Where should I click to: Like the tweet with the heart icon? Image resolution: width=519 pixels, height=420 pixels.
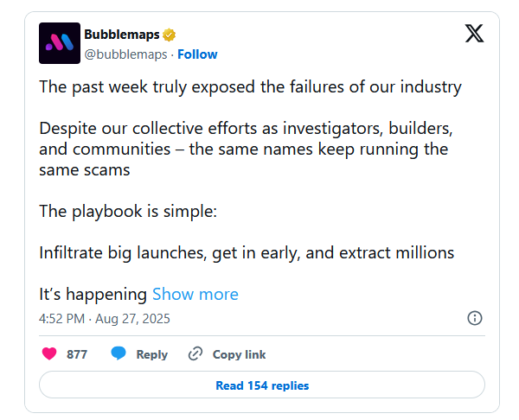[50, 353]
